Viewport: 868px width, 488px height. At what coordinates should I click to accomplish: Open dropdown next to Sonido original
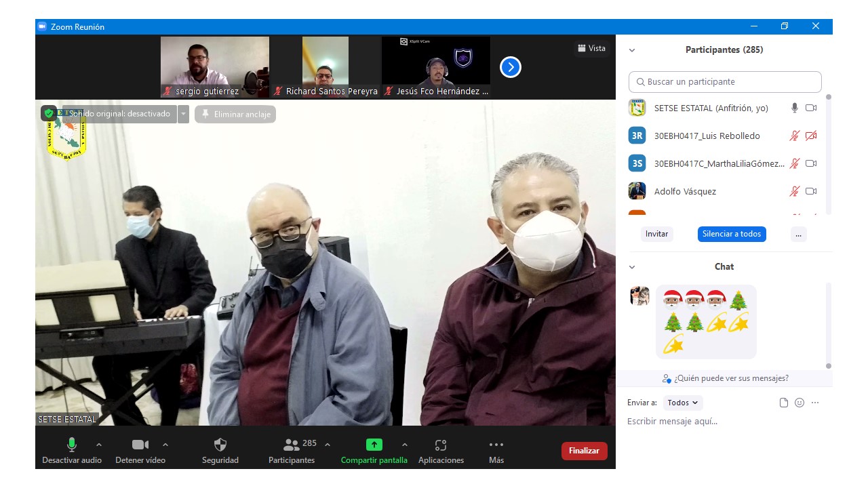pyautogui.click(x=183, y=114)
